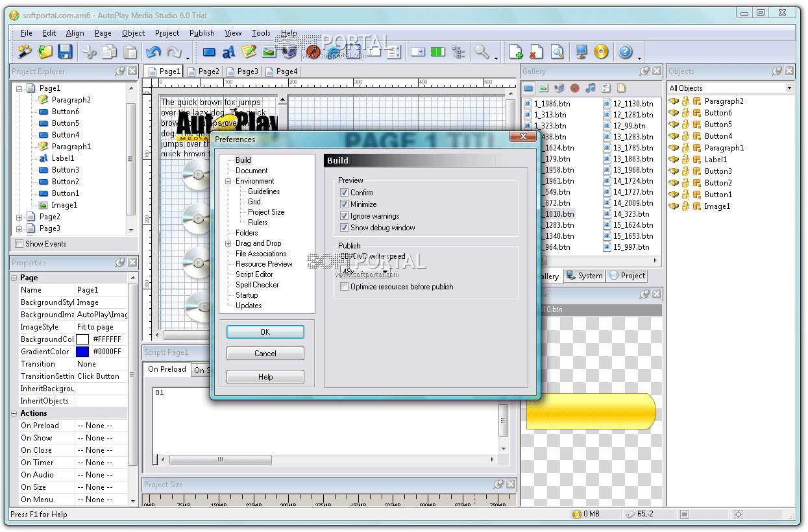Select Document in Preferences tree
This screenshot has height=532, width=808.
point(252,171)
